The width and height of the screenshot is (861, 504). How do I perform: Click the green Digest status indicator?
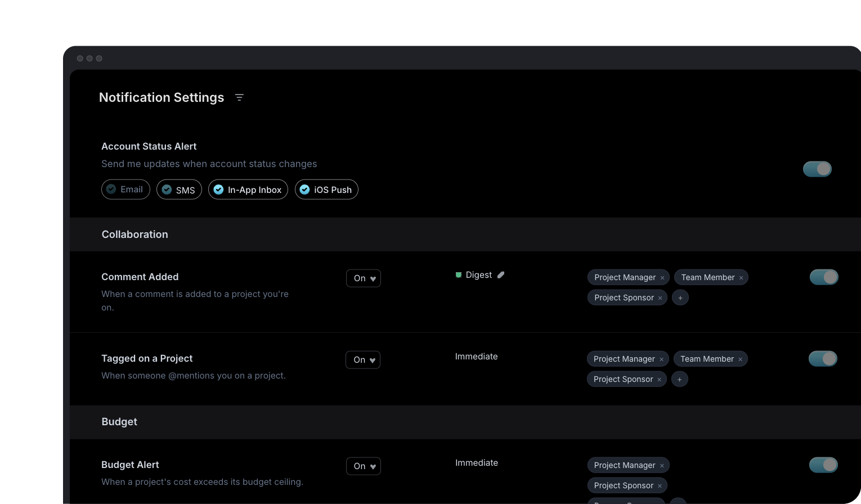coord(459,275)
